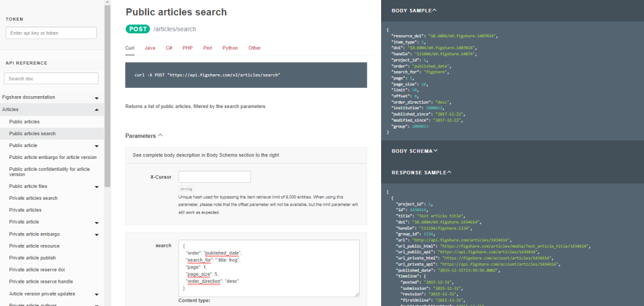Switch to the Python code tab
Viewport: 644px width, 306px height.
pyautogui.click(x=230, y=48)
